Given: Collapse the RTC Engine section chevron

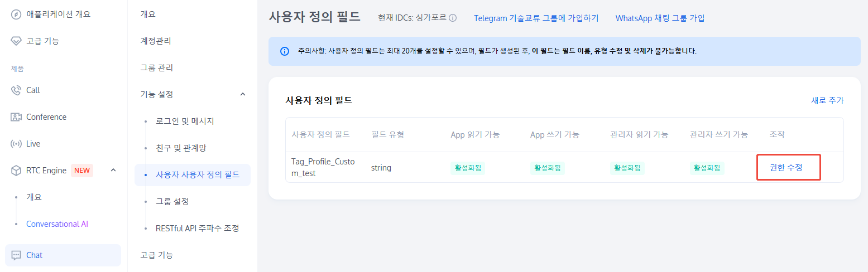Looking at the screenshot, I should click(x=113, y=170).
